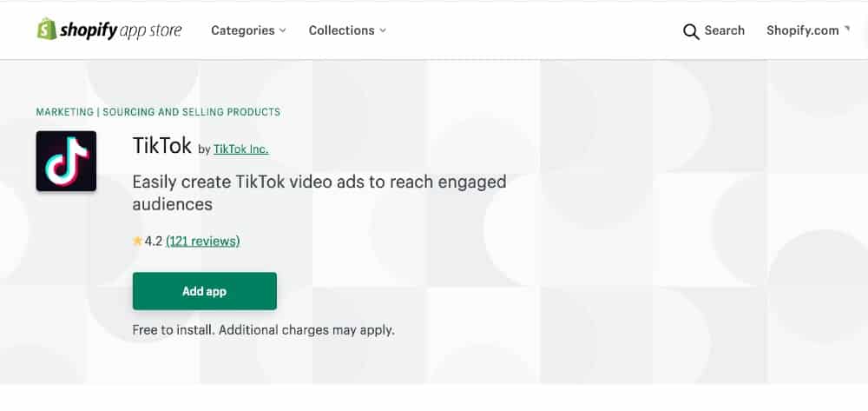Select the MARKETING category link
The width and height of the screenshot is (868, 411).
click(x=65, y=112)
